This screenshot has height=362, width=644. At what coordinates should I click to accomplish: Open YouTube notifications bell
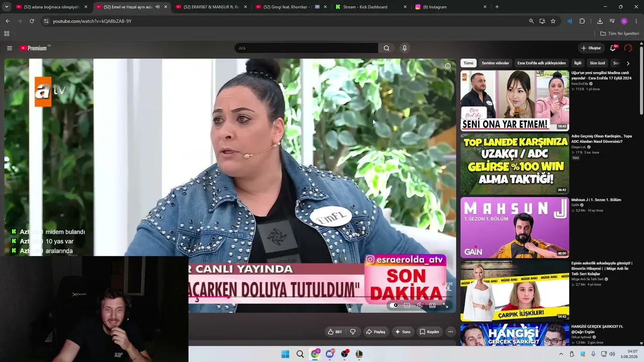click(613, 48)
